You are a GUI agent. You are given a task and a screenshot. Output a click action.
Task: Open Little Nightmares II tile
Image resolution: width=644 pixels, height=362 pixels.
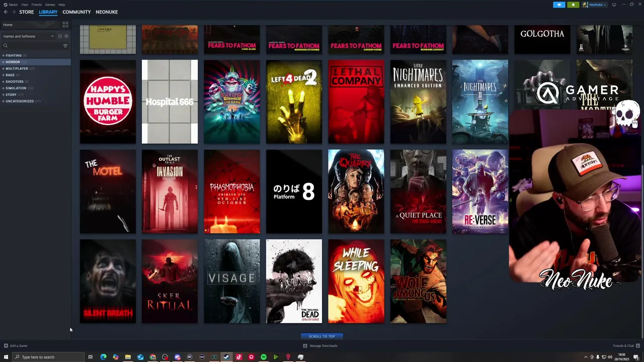(x=480, y=102)
